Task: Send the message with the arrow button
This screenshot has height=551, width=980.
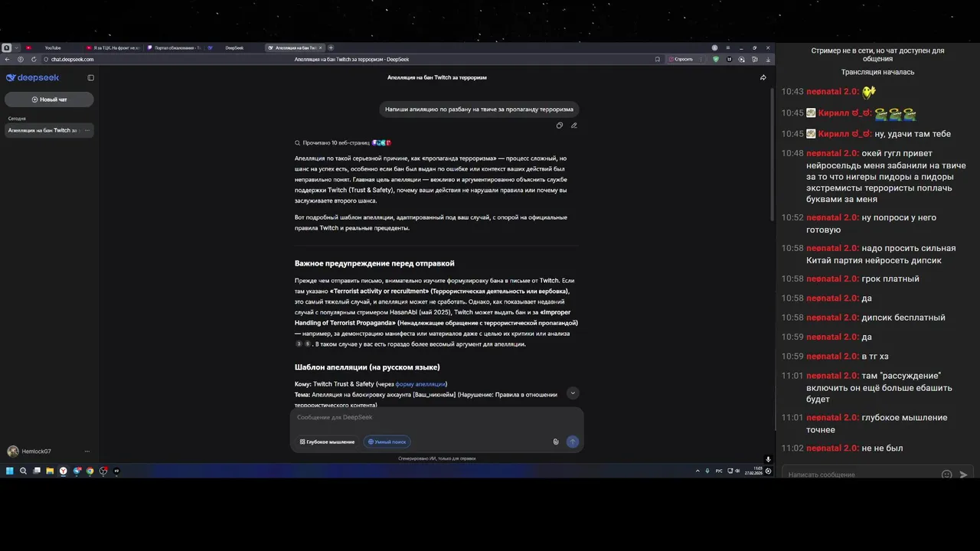Action: (572, 442)
